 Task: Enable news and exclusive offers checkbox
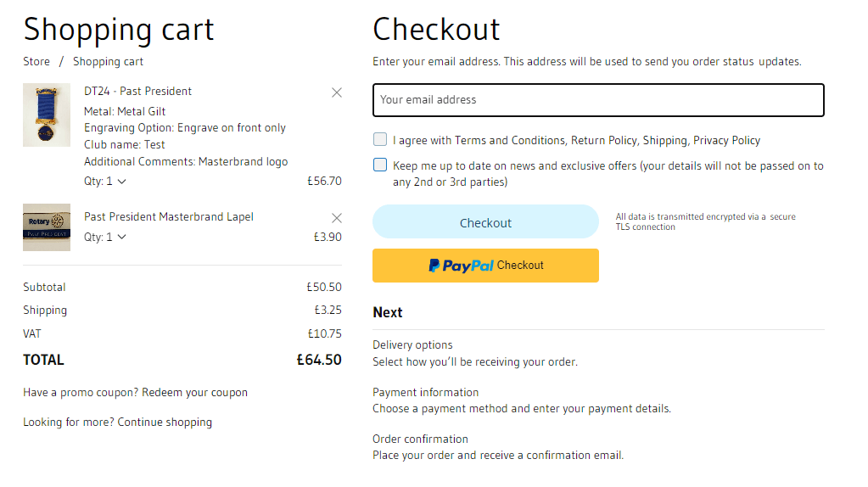click(380, 165)
